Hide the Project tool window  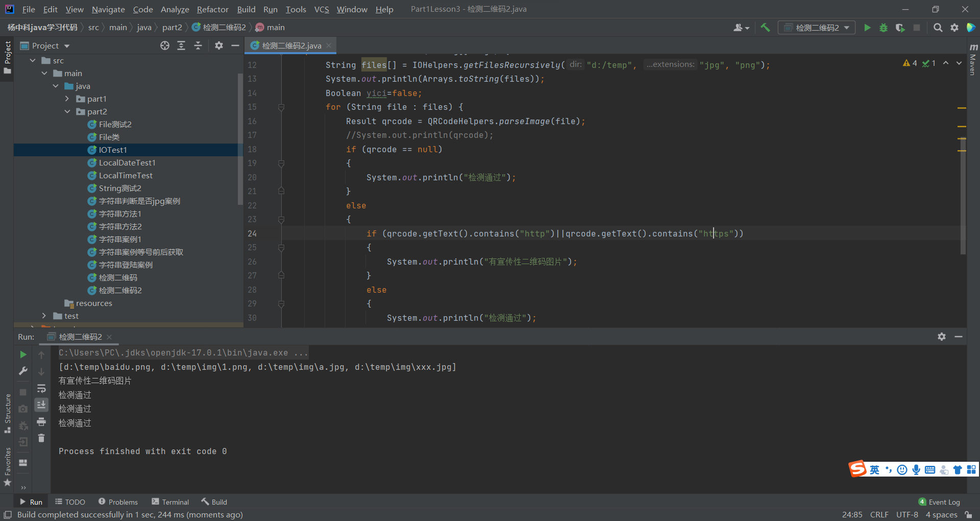(x=235, y=45)
